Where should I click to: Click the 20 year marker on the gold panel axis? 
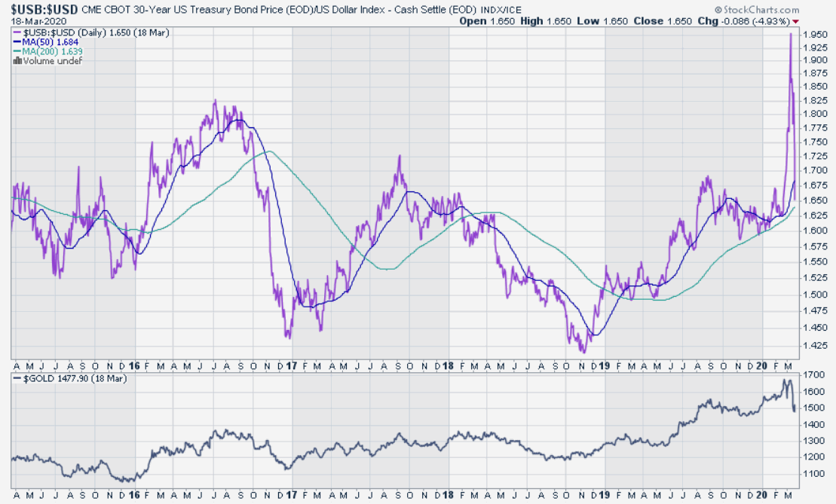pyautogui.click(x=761, y=495)
